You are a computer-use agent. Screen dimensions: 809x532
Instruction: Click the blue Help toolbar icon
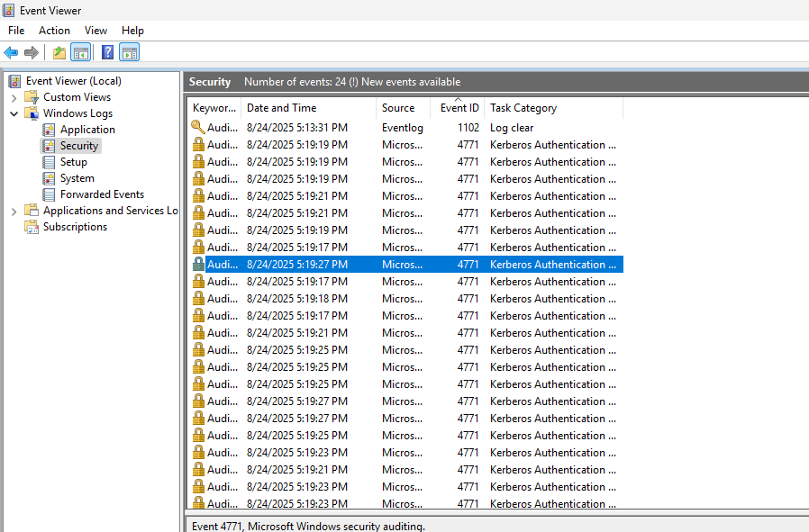[x=107, y=52]
